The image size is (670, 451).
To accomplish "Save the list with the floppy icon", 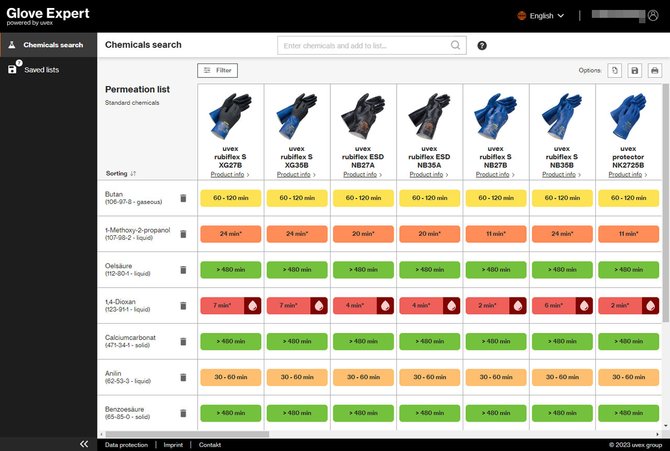I will click(x=635, y=71).
